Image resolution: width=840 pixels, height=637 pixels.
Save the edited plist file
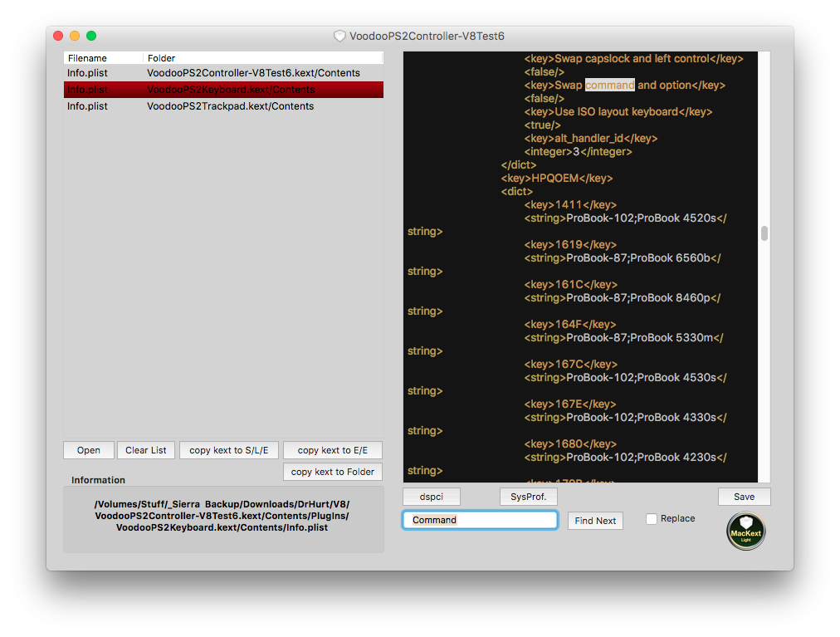click(744, 497)
